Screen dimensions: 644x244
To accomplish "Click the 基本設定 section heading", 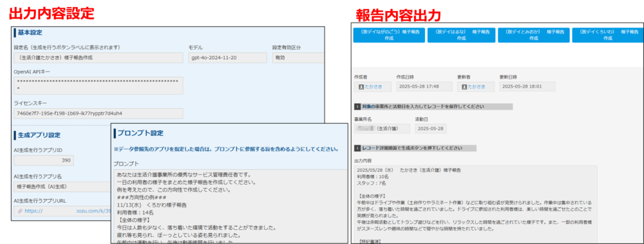I will (x=30, y=32).
